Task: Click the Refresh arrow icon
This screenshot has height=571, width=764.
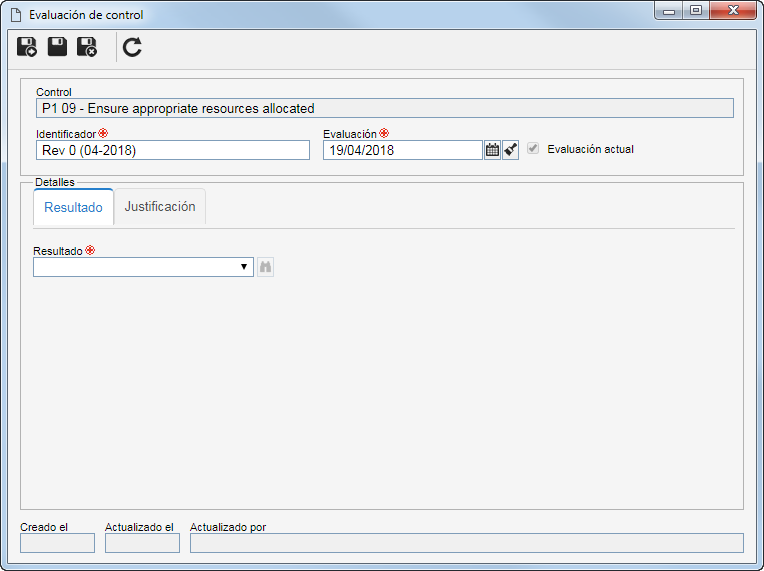Action: click(x=132, y=47)
